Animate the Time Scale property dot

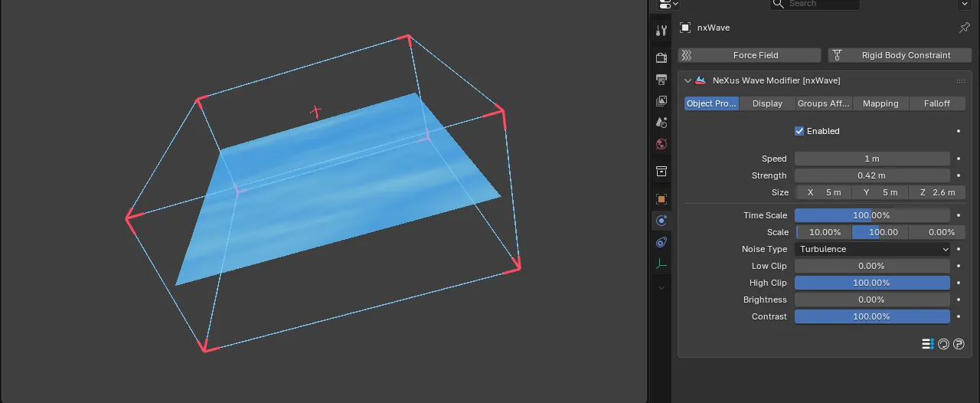point(959,215)
